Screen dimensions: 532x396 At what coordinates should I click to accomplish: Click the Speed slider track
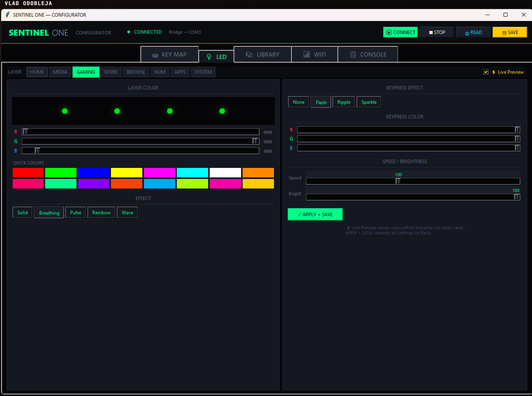point(413,181)
